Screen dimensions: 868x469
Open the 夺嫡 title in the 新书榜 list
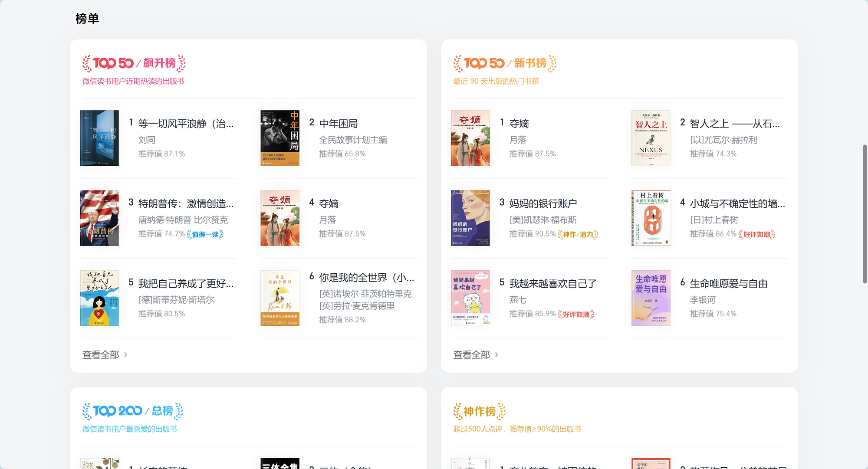(519, 124)
